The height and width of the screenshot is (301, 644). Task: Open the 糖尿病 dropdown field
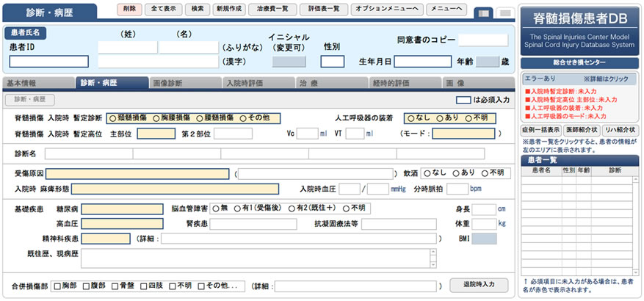click(x=122, y=208)
